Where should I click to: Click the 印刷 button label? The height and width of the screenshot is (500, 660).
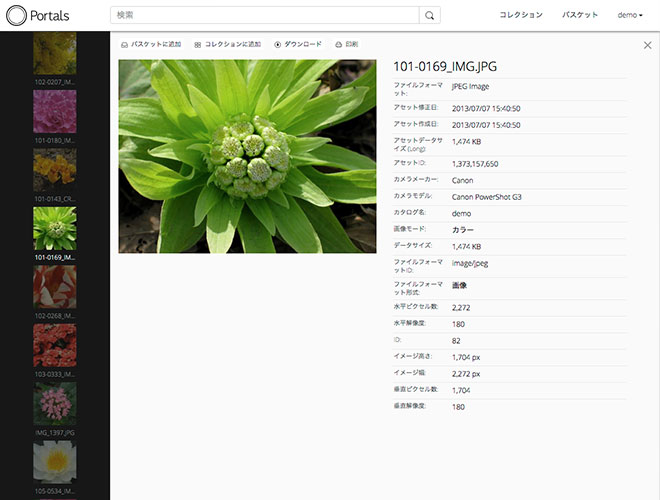pyautogui.click(x=351, y=44)
